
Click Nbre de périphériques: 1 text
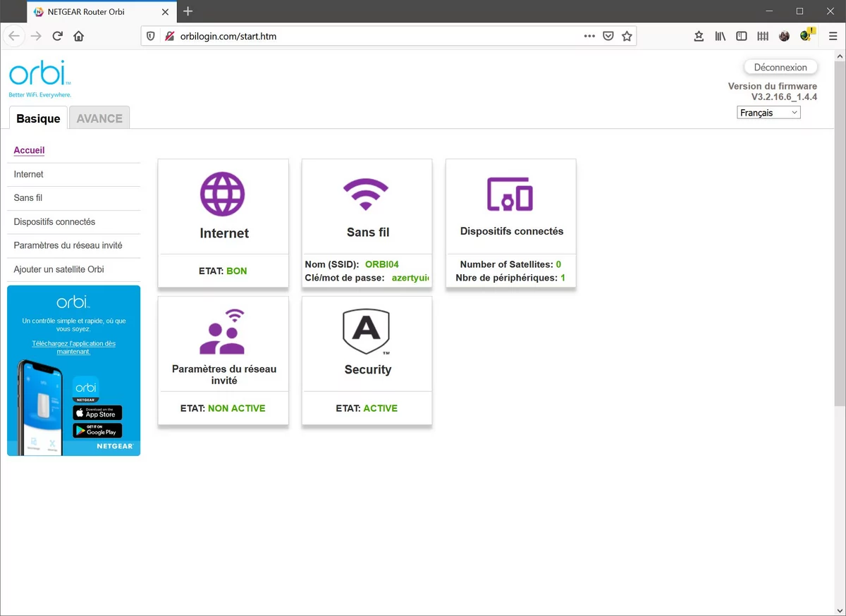point(510,278)
